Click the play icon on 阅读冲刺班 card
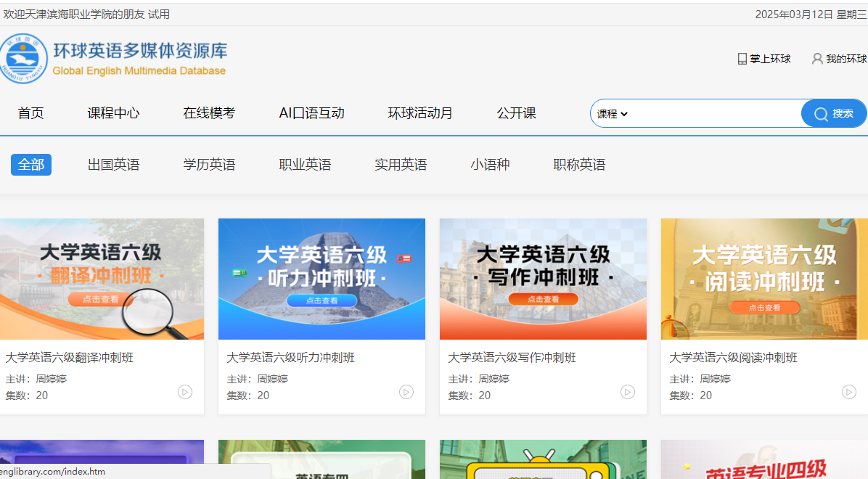Screen dimensions: 868x479 (849, 392)
